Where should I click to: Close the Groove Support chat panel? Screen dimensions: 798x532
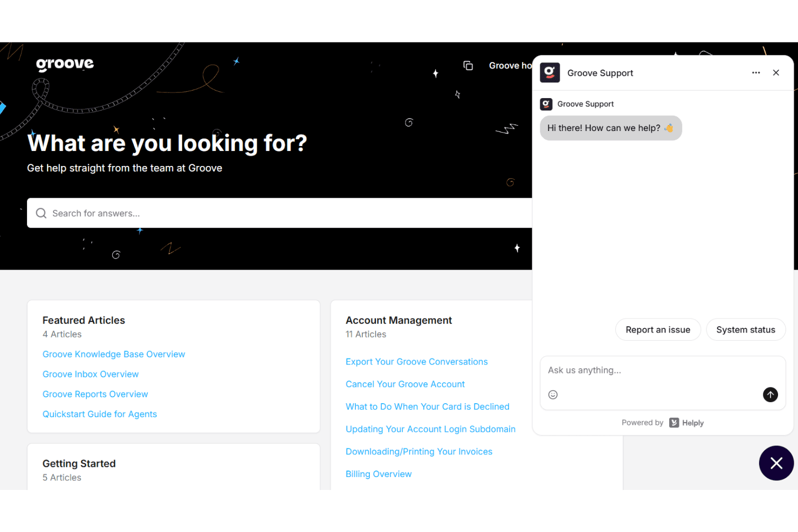click(776, 73)
